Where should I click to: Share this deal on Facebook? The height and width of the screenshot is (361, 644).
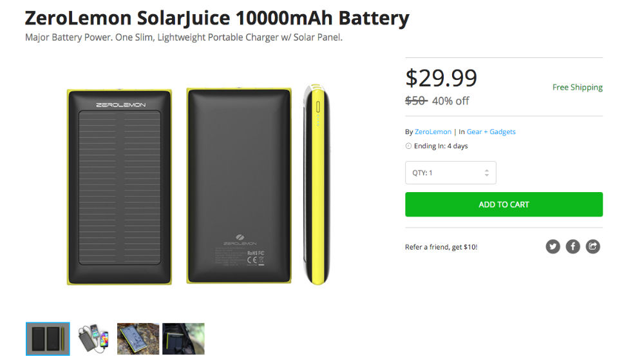573,246
